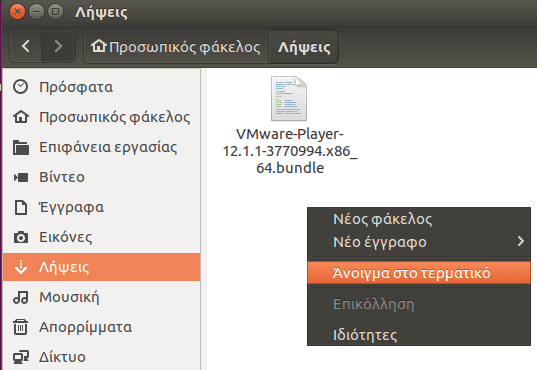Image resolution: width=537 pixels, height=370 pixels.
Task: Choose Άνοιγμα στο τερματικό from context menu
Action: coord(419,273)
